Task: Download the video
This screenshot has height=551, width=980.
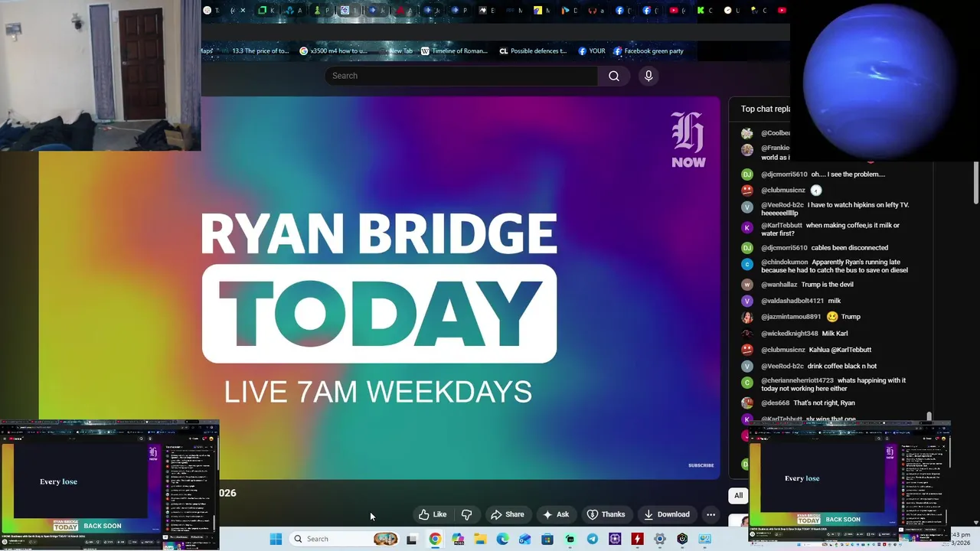Action: pyautogui.click(x=666, y=514)
